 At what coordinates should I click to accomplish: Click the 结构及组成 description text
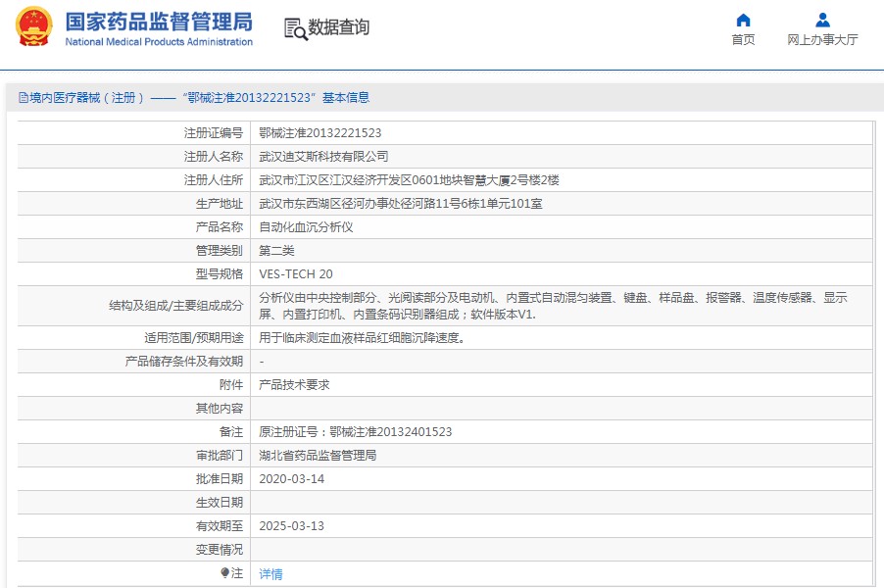tap(553, 306)
